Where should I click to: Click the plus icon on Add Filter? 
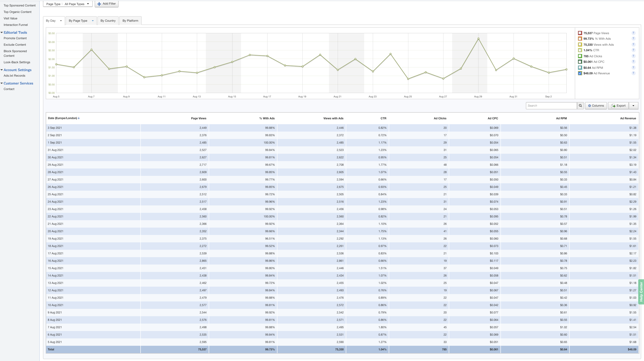coord(99,4)
